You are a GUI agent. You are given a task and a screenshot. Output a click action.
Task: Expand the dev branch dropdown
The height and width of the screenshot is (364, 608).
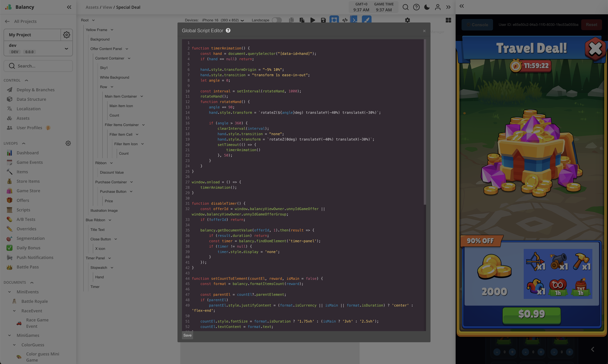coord(66,49)
